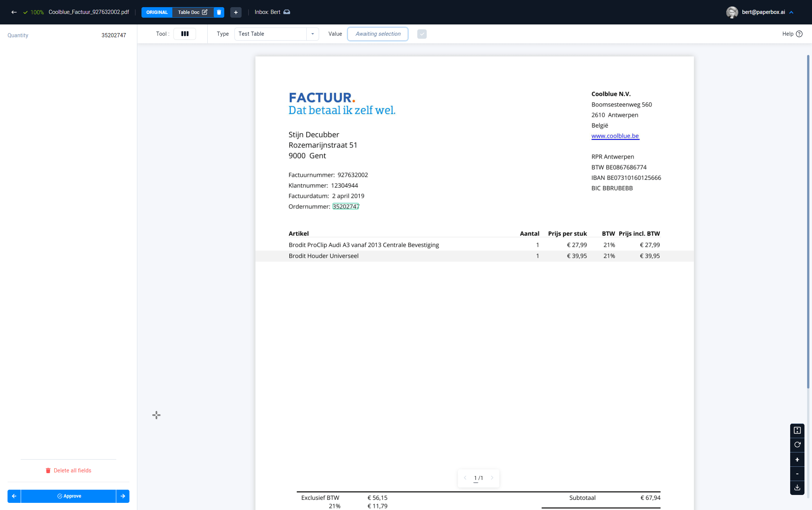Screen dimensions: 812x510
Task: Select the table column tool
Action: coord(185,34)
